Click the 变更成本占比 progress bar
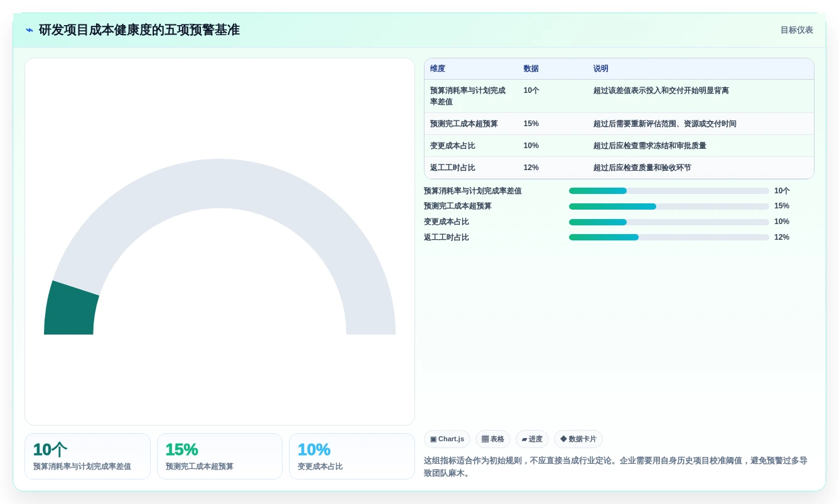The height and width of the screenshot is (504, 839). click(x=669, y=222)
